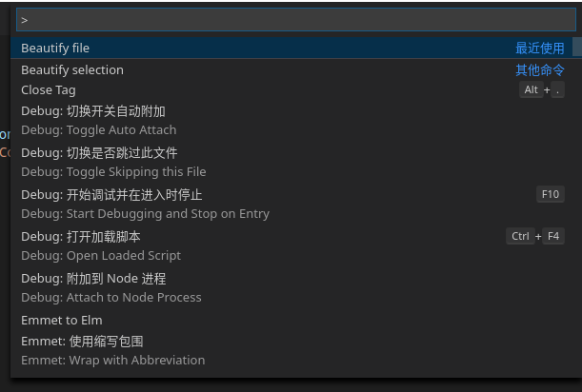
Task: Select the Beautify selection command
Action: click(72, 69)
